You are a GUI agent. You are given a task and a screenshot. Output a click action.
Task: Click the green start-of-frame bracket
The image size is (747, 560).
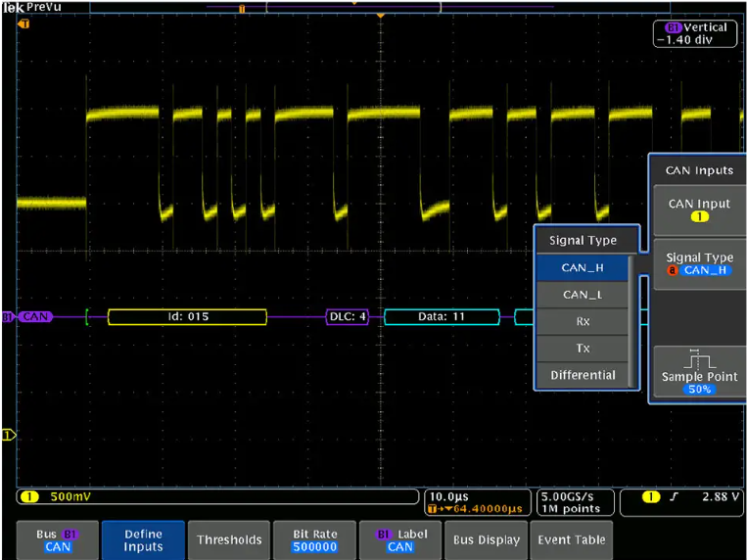coord(87,317)
